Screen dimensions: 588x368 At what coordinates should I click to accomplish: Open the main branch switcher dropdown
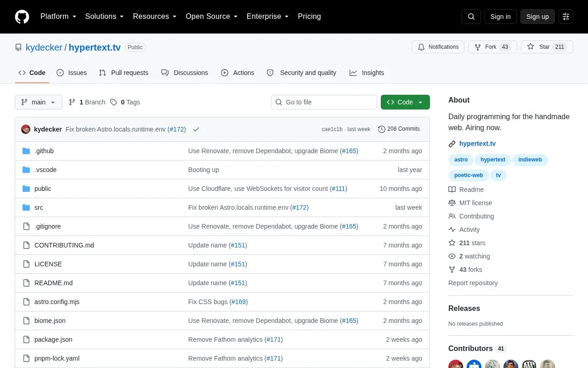coord(39,102)
